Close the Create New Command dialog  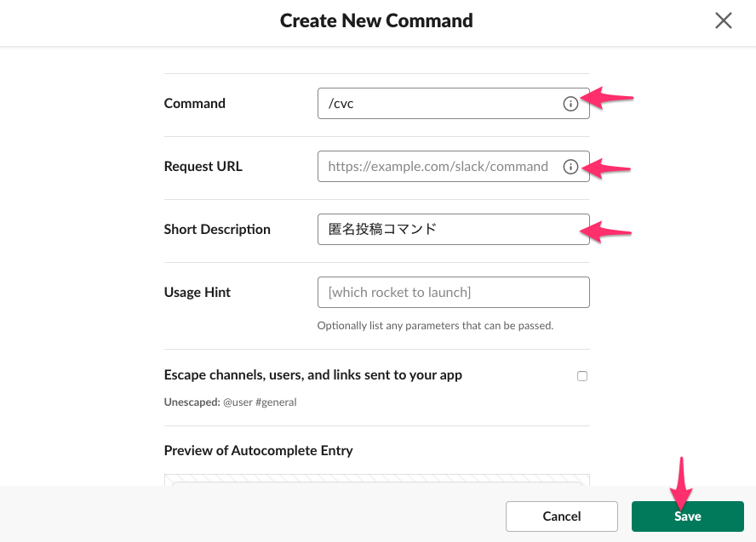[x=723, y=20]
